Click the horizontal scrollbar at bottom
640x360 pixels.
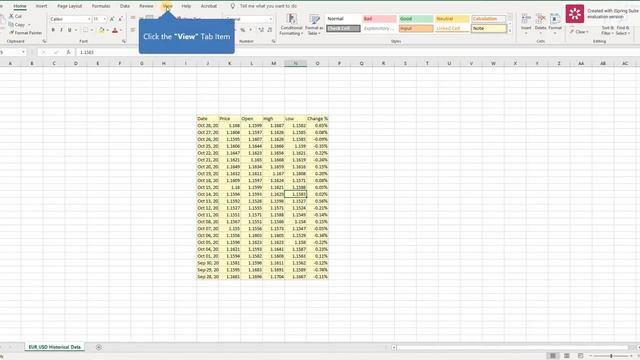(x=512, y=347)
